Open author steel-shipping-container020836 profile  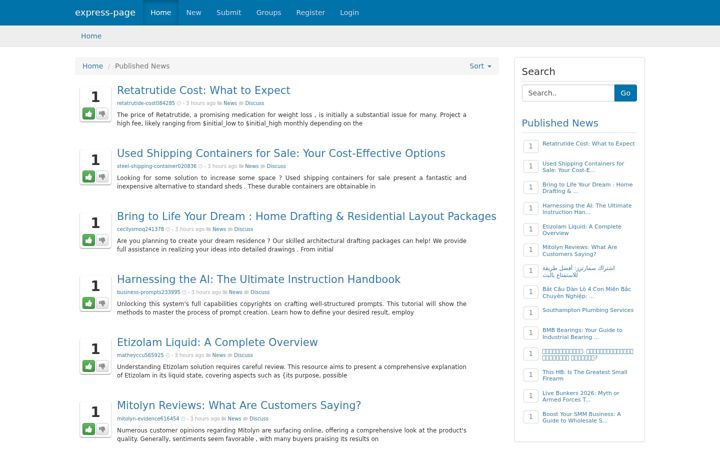pos(156,166)
